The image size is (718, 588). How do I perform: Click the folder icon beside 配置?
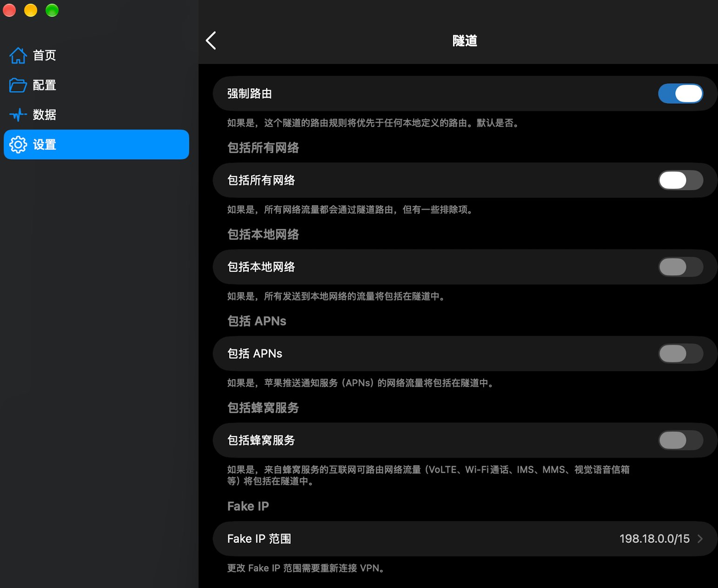18,85
